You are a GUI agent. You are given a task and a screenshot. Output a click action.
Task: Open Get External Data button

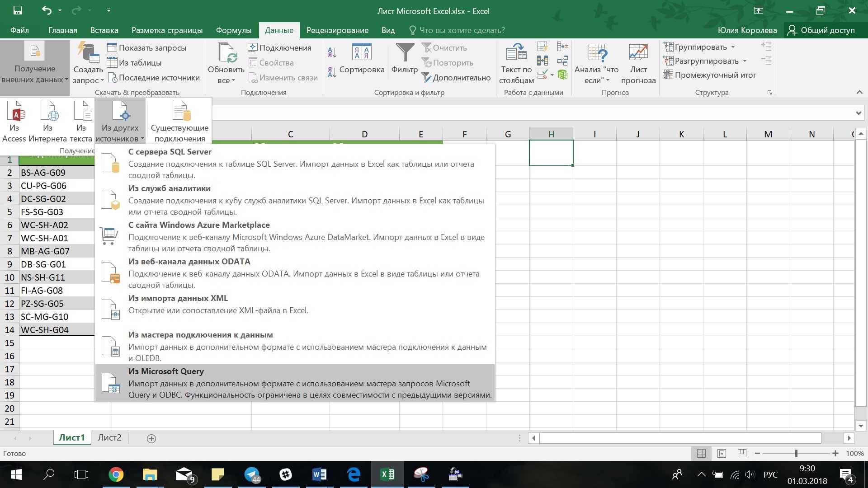35,68
